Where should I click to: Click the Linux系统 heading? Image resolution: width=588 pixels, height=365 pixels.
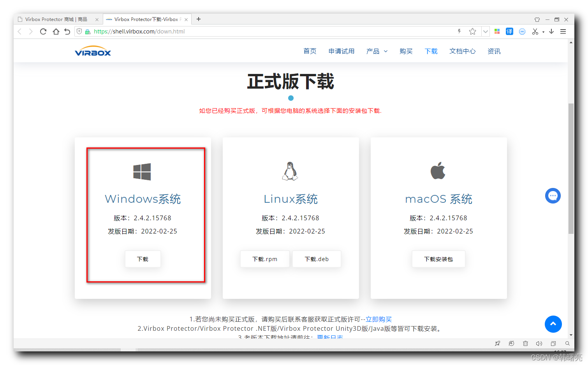coord(291,199)
